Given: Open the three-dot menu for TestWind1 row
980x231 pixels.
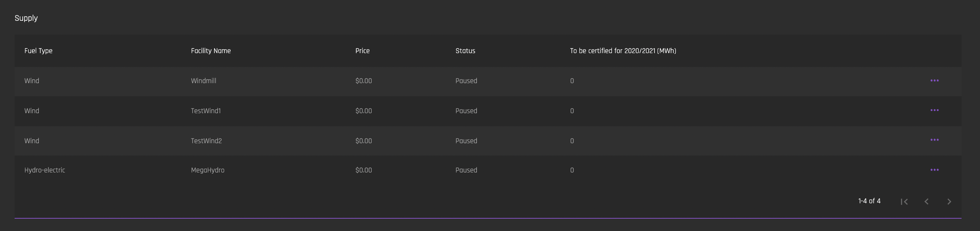Looking at the screenshot, I should [x=934, y=110].
